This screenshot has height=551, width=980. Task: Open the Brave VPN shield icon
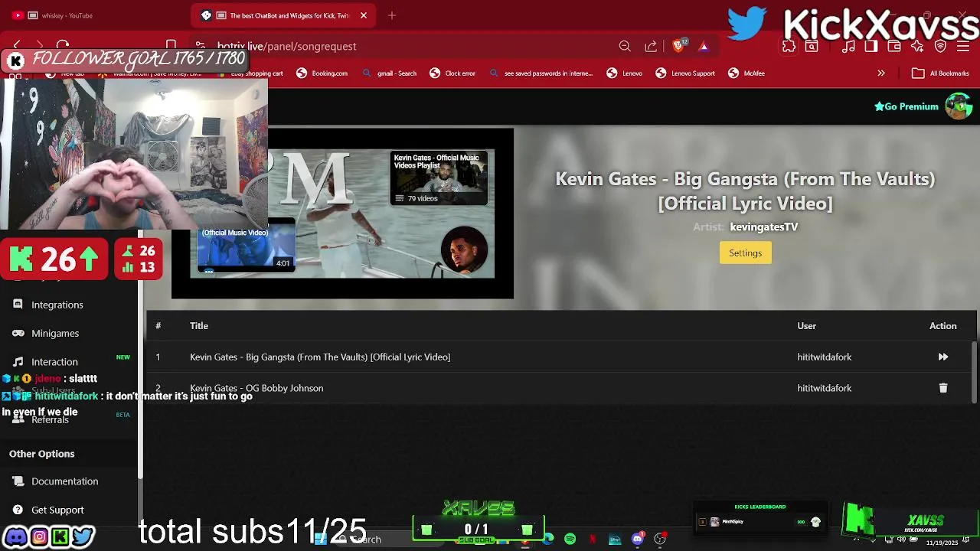click(x=941, y=46)
